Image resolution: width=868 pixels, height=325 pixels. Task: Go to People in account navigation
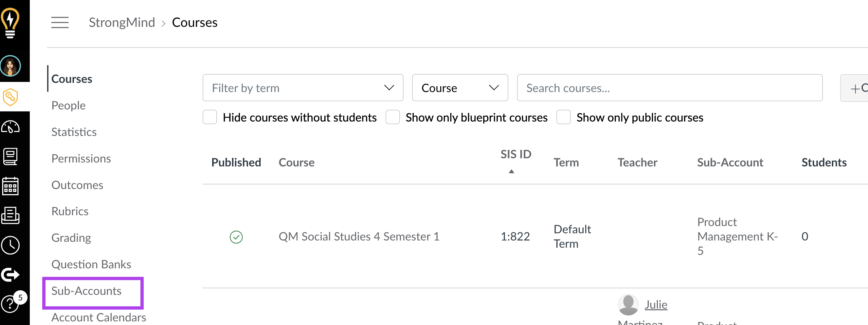68,105
